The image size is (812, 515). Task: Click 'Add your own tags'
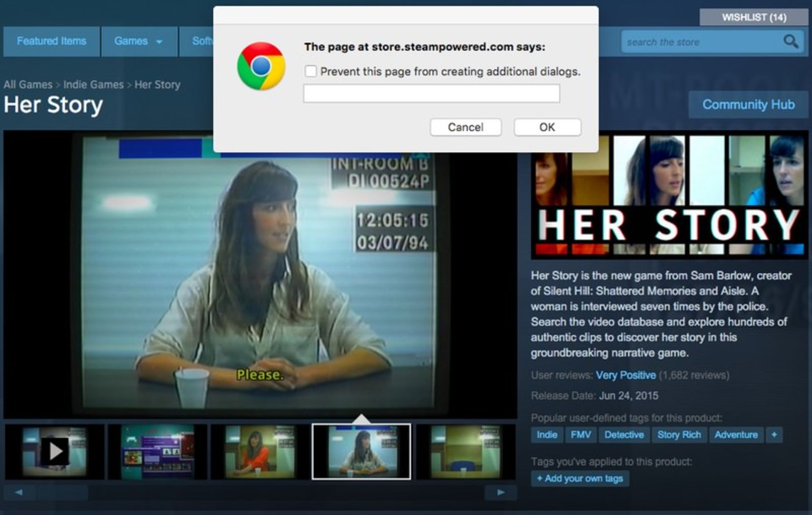[x=580, y=479]
